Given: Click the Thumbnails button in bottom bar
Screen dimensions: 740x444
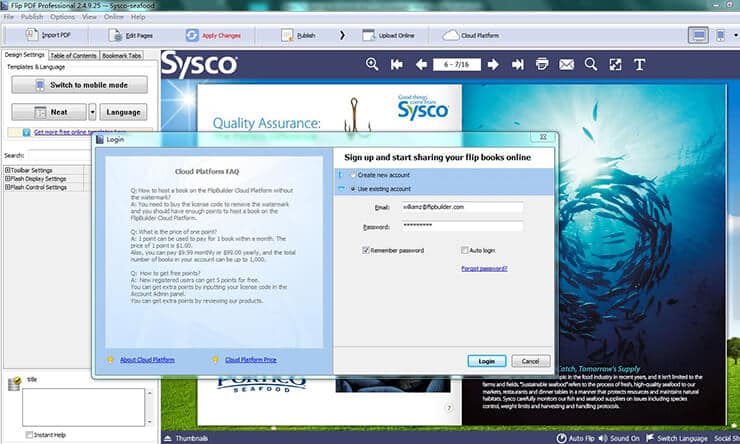Looking at the screenshot, I should tap(186, 438).
